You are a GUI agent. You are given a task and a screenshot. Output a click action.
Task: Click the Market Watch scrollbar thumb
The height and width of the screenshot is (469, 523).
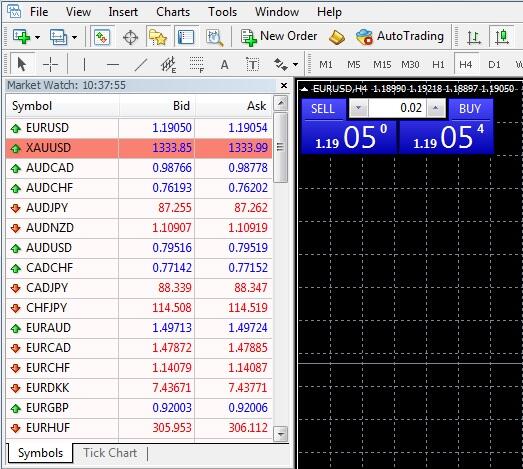coord(281,147)
